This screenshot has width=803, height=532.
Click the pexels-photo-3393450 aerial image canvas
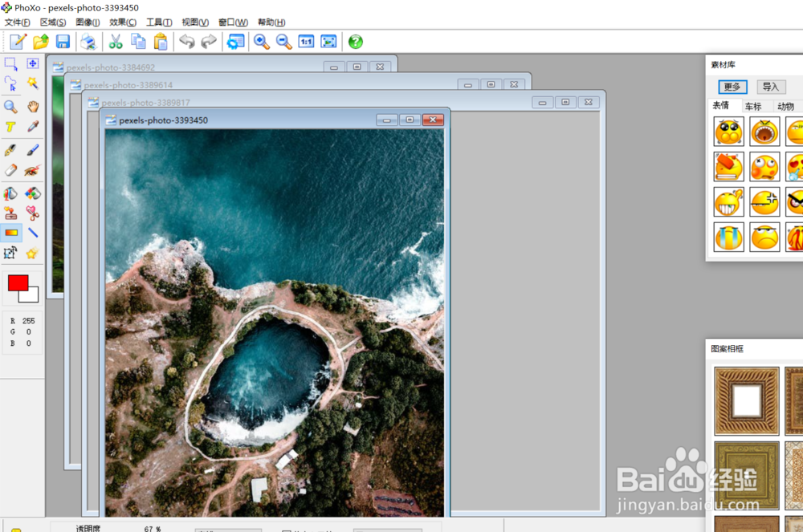pyautogui.click(x=275, y=323)
